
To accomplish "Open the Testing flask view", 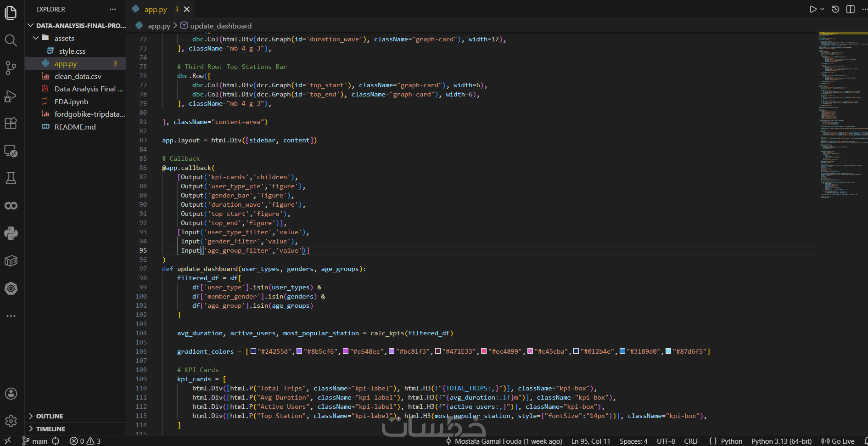I will coord(11,178).
